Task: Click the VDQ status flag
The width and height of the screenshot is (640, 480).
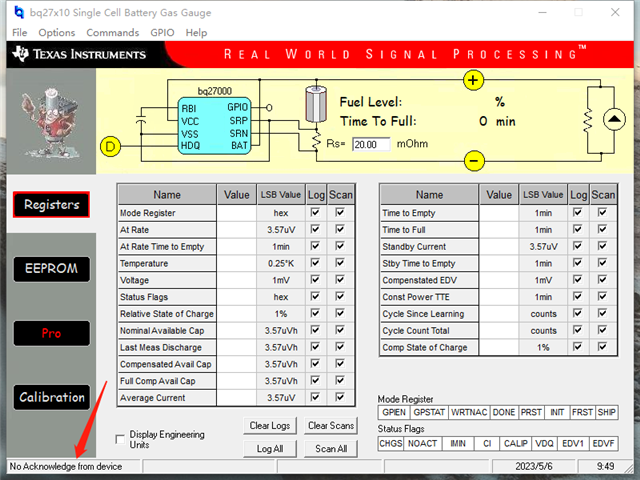Action: (544, 443)
